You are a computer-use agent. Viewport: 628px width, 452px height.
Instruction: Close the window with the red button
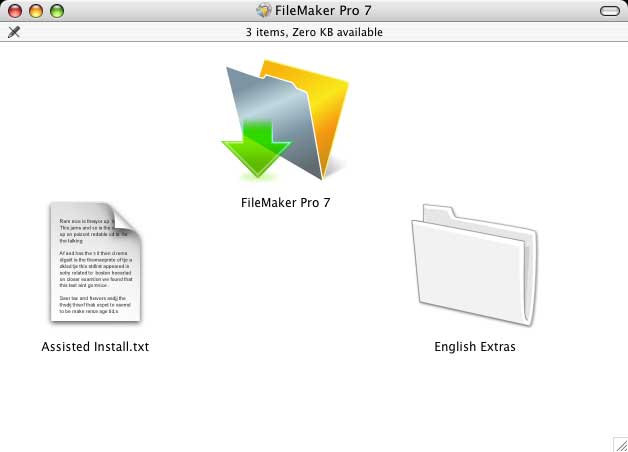[x=15, y=11]
